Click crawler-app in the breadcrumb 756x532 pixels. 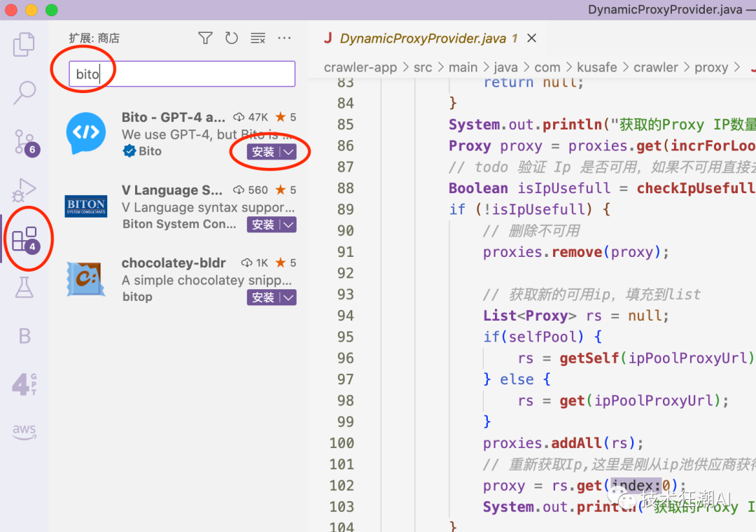pyautogui.click(x=360, y=67)
